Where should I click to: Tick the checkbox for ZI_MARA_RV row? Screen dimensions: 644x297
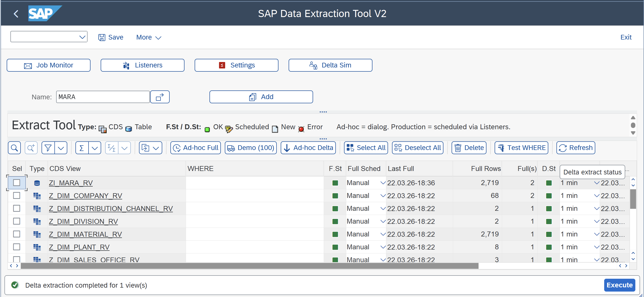click(x=17, y=183)
